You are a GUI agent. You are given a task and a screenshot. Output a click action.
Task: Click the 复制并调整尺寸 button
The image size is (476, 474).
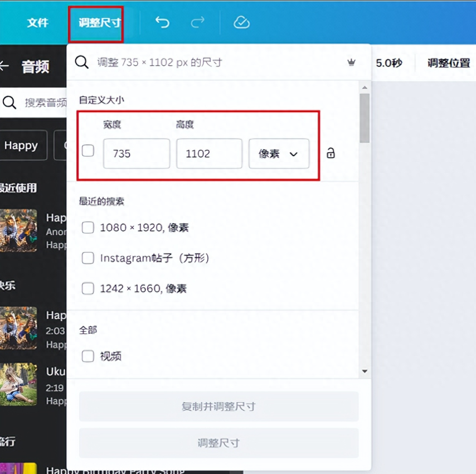218,407
